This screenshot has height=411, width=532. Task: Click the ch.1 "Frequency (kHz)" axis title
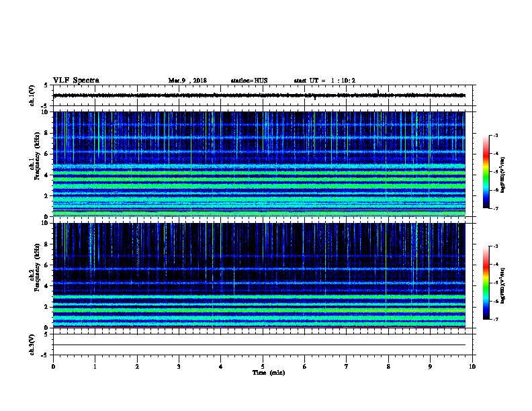[37, 156]
